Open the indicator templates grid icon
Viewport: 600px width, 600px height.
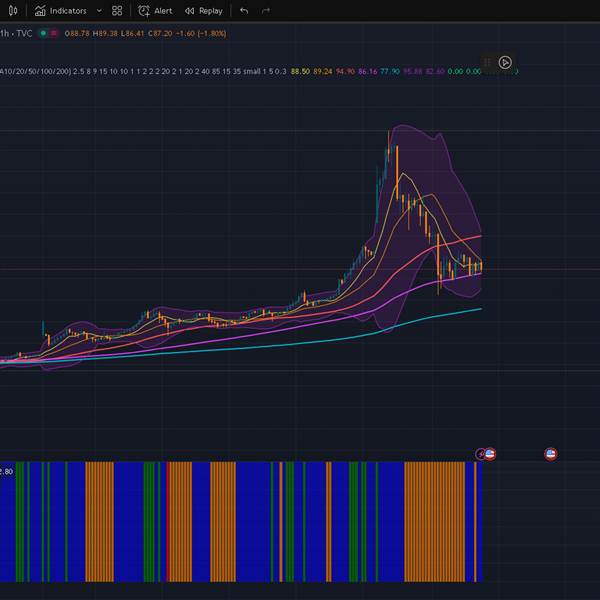pos(117,11)
